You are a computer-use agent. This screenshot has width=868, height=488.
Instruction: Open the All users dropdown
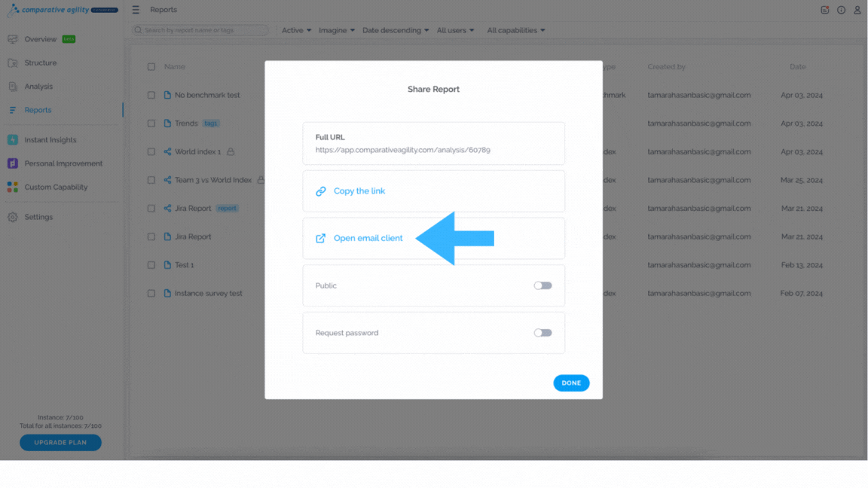pyautogui.click(x=455, y=30)
